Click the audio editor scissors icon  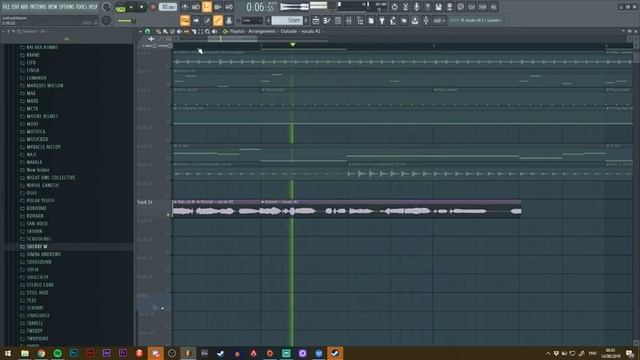click(405, 7)
